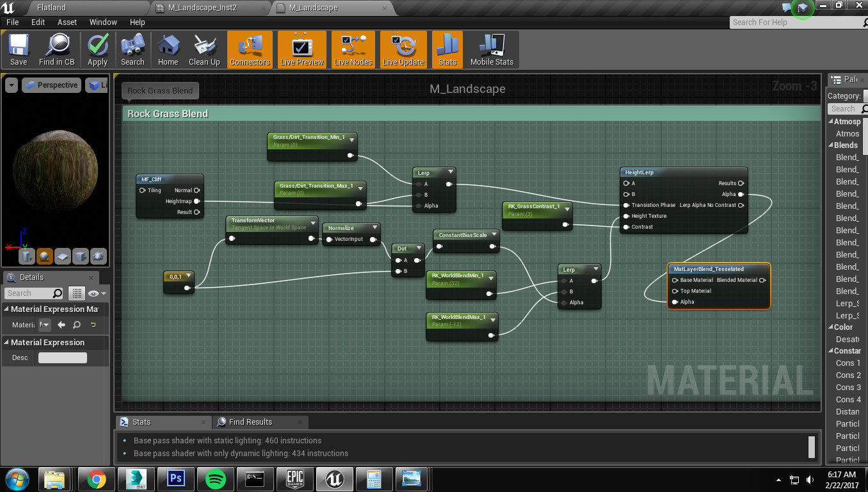Screen dimensions: 868x492
Task: Click the Rock Grass Blend comment header
Action: coord(471,114)
